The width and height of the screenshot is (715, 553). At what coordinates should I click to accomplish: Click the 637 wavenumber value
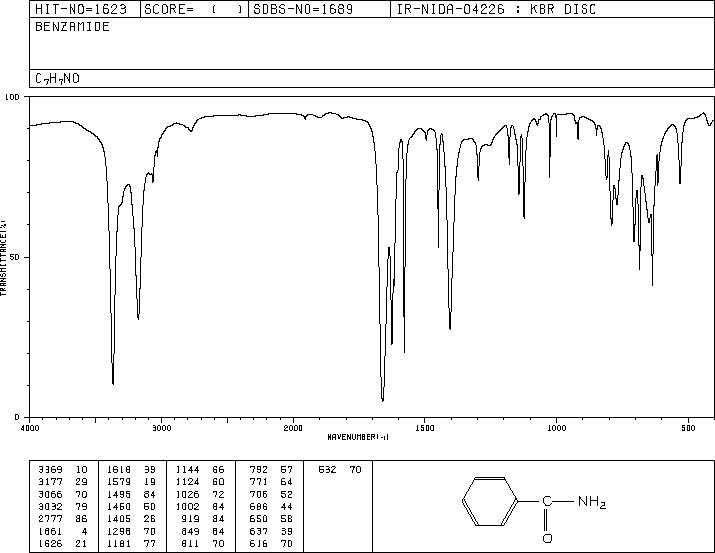pyautogui.click(x=259, y=531)
